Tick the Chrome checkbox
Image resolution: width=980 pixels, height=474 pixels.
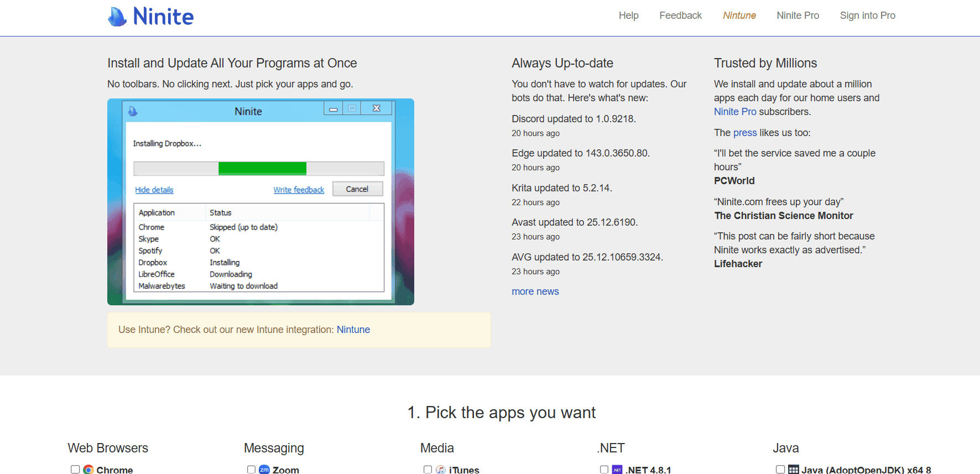[x=75, y=470]
